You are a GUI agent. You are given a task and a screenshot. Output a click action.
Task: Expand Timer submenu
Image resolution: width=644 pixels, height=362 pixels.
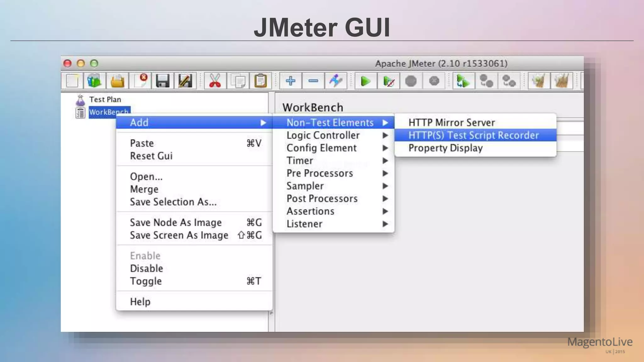coord(334,161)
